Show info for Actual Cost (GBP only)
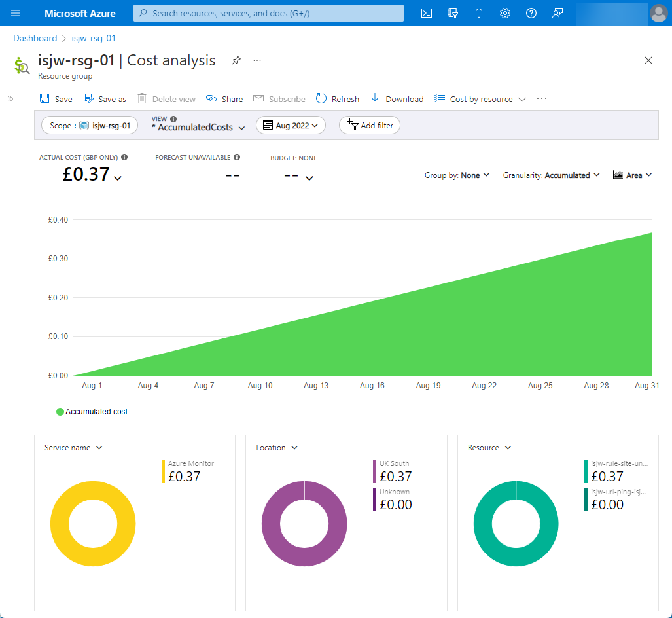 click(x=124, y=157)
